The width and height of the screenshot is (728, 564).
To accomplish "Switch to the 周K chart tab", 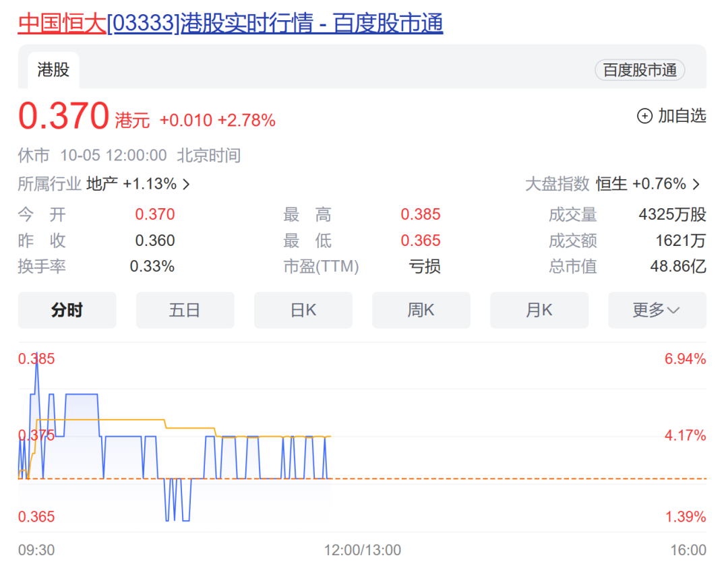I will click(421, 309).
